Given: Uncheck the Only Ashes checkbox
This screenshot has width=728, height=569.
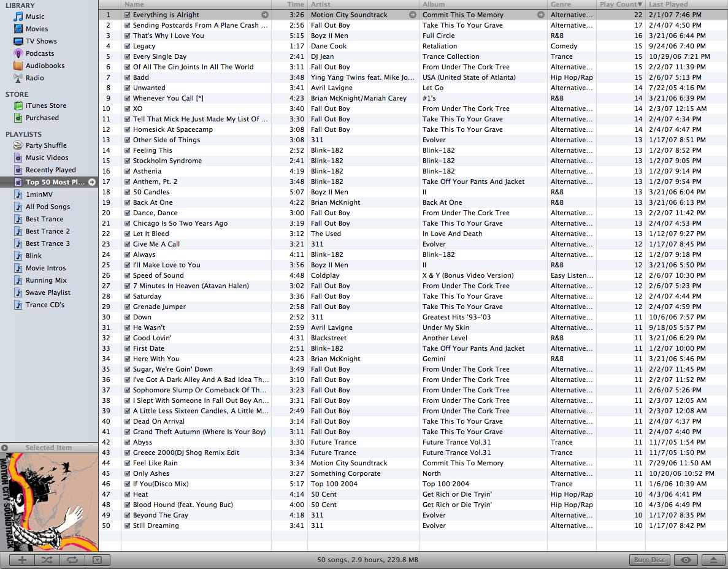Looking at the screenshot, I should [127, 473].
